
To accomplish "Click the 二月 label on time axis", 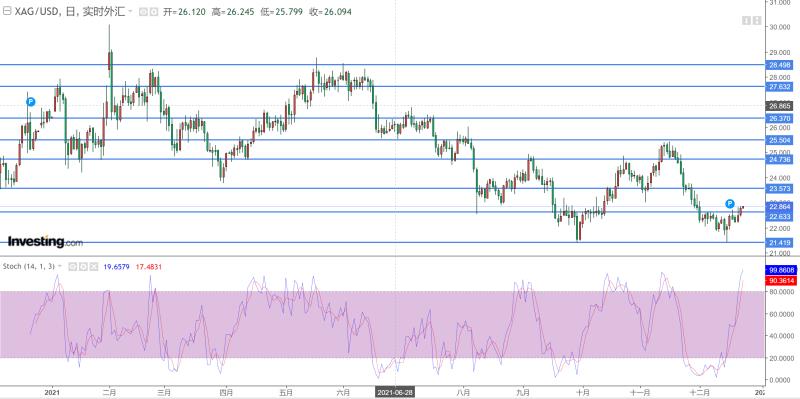I will coord(109,392).
